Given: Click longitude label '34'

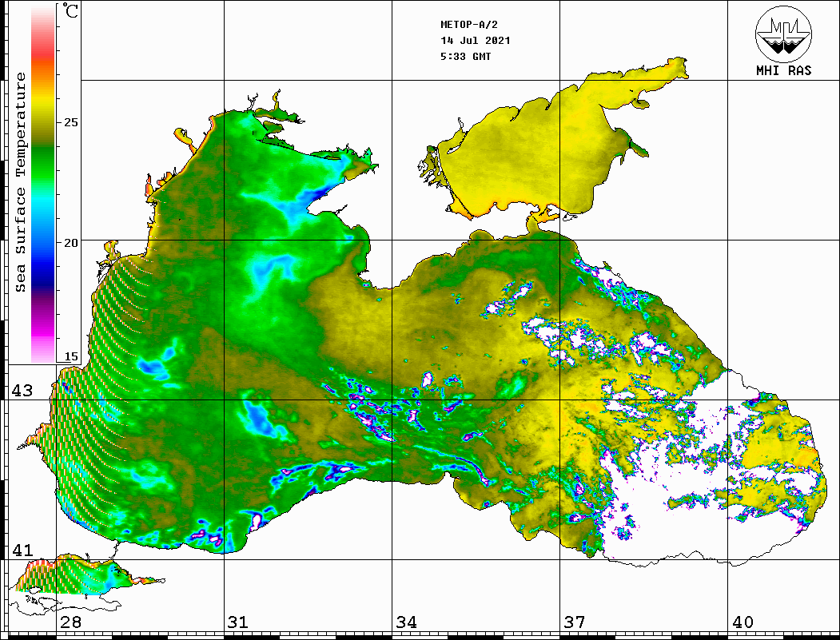Looking at the screenshot, I should 406,622.
